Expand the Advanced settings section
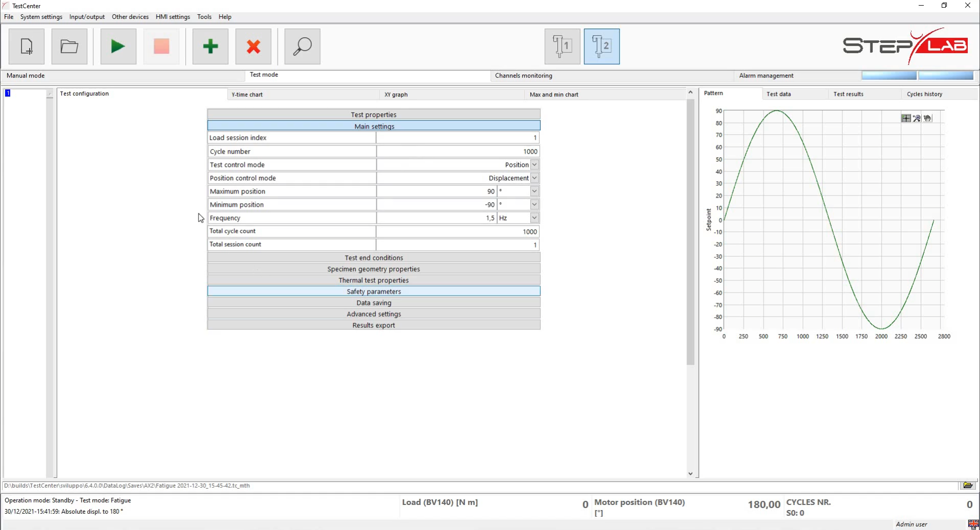980x530 pixels. click(x=374, y=314)
